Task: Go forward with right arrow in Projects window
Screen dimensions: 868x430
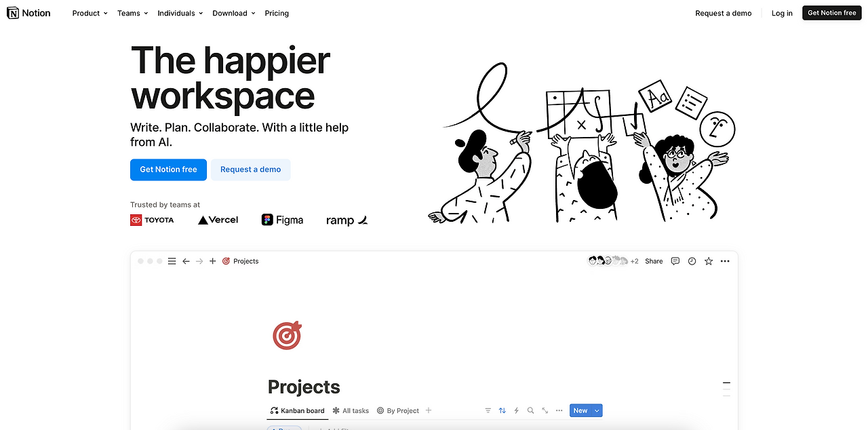Action: point(199,261)
